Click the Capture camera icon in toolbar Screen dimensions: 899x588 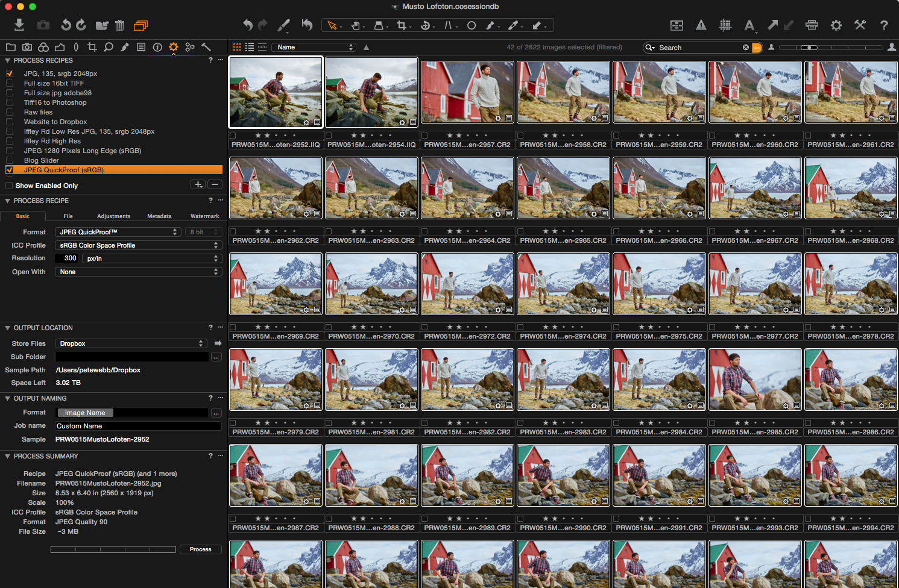coord(43,25)
